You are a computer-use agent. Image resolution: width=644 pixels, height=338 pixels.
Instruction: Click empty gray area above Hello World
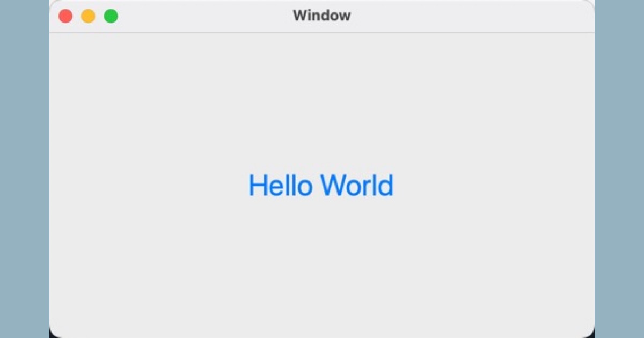pos(321,102)
